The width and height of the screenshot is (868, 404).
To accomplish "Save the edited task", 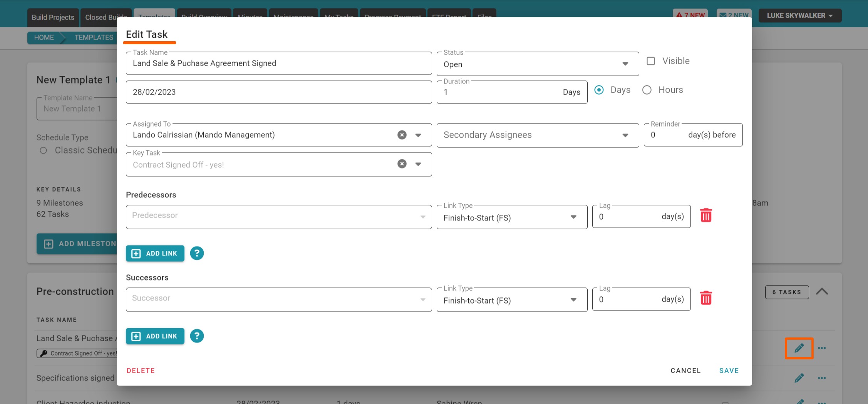I will coord(729,371).
